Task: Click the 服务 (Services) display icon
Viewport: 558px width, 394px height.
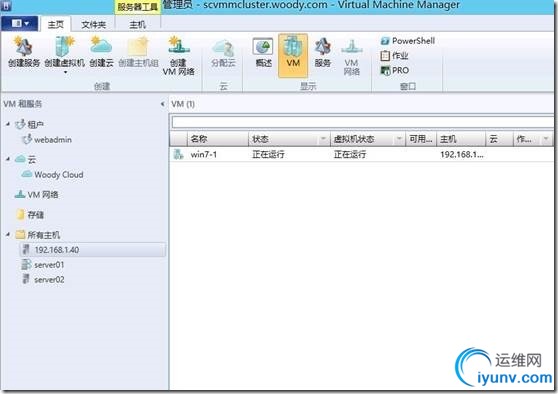Action: (x=322, y=52)
